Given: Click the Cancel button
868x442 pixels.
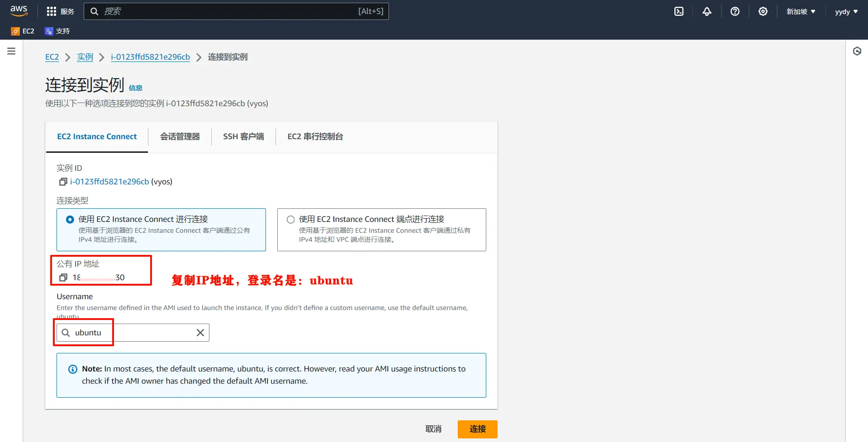Looking at the screenshot, I should point(433,429).
